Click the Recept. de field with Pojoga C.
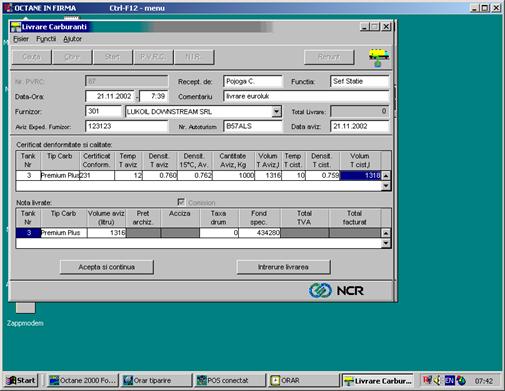This screenshot has height=391, width=505. coord(253,81)
